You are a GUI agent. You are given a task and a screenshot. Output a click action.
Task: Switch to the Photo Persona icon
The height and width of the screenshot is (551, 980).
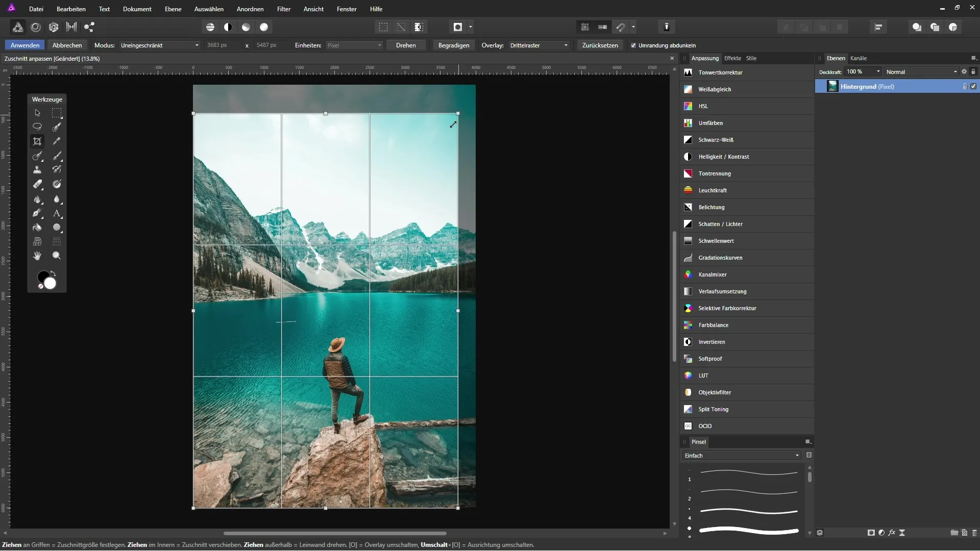click(18, 27)
